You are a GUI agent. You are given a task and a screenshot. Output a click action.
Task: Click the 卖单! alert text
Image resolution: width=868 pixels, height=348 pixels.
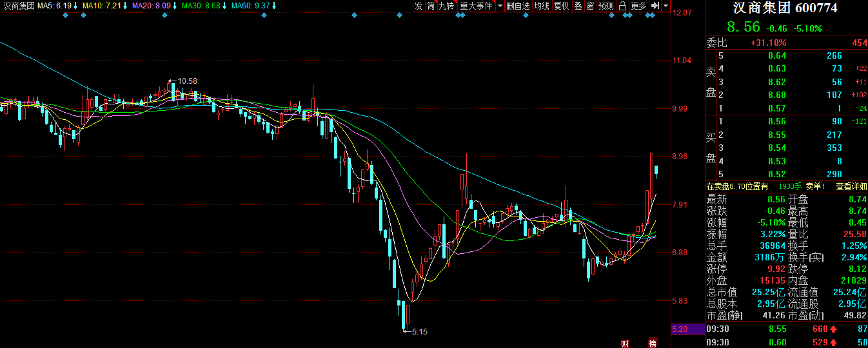pos(815,186)
